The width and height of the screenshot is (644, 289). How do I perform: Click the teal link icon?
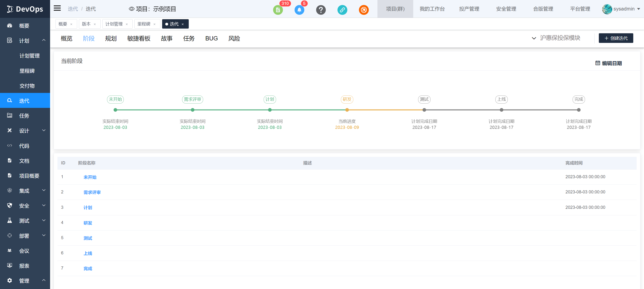(x=342, y=10)
